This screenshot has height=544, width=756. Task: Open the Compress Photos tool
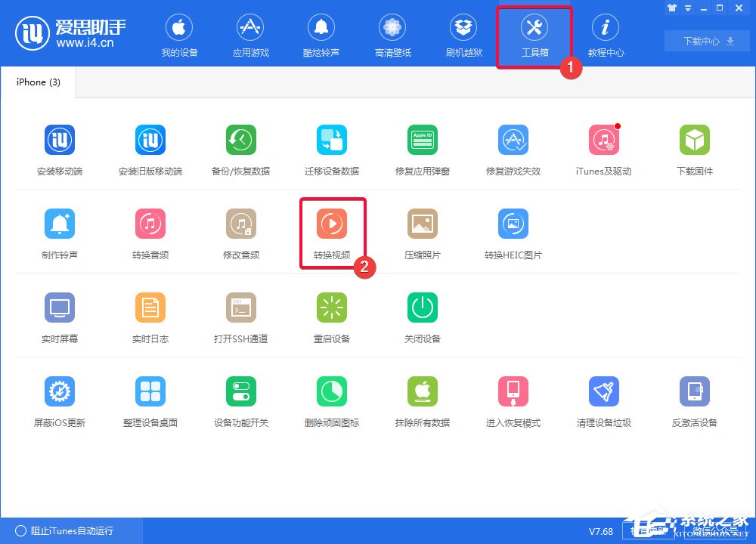pyautogui.click(x=422, y=230)
